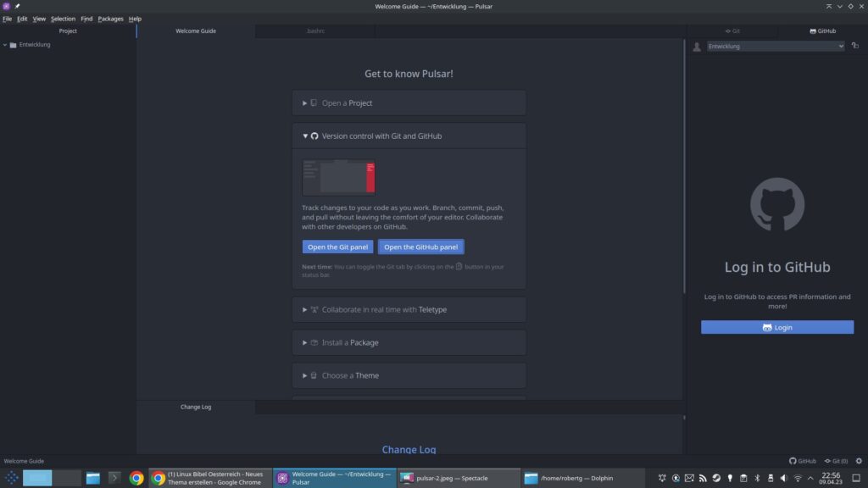The width and height of the screenshot is (868, 488).
Task: Open the Help menu
Action: click(x=135, y=19)
